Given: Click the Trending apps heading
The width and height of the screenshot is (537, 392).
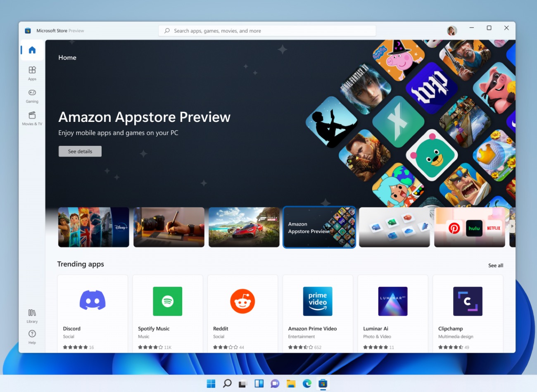Looking at the screenshot, I should click(x=81, y=264).
